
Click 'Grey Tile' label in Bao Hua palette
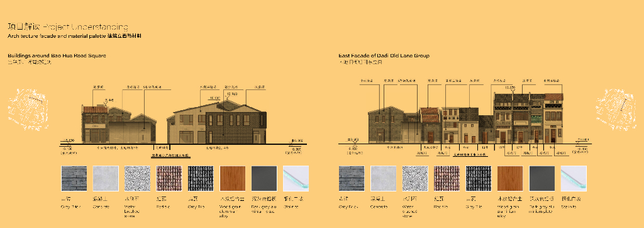tap(196, 207)
